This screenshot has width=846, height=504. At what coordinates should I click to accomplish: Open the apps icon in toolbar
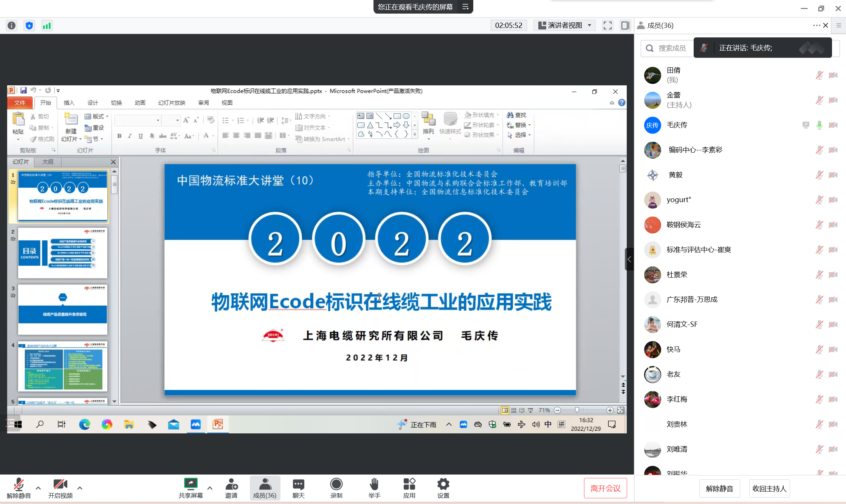[409, 484]
